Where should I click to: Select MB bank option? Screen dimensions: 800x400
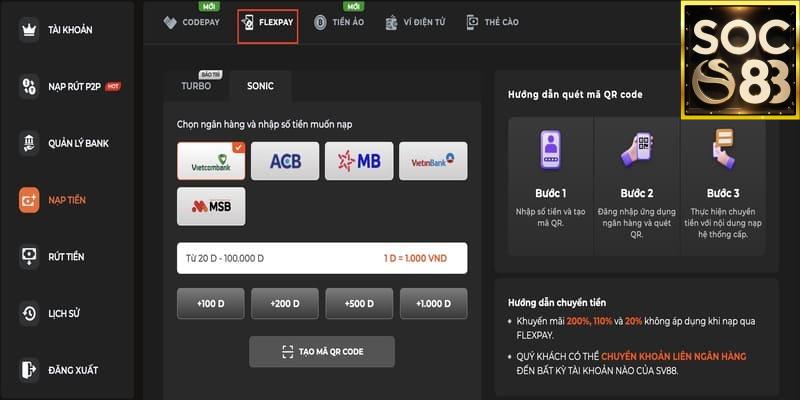click(359, 161)
